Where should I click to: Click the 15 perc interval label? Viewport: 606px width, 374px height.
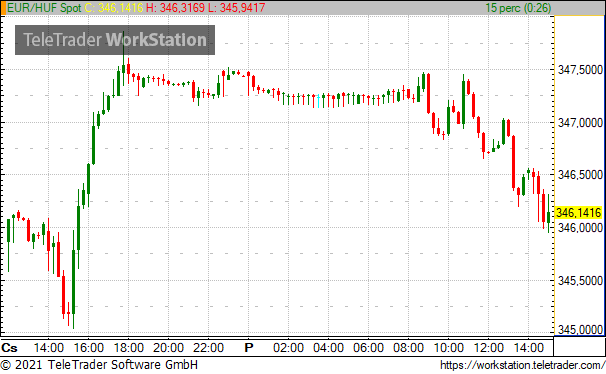point(518,8)
